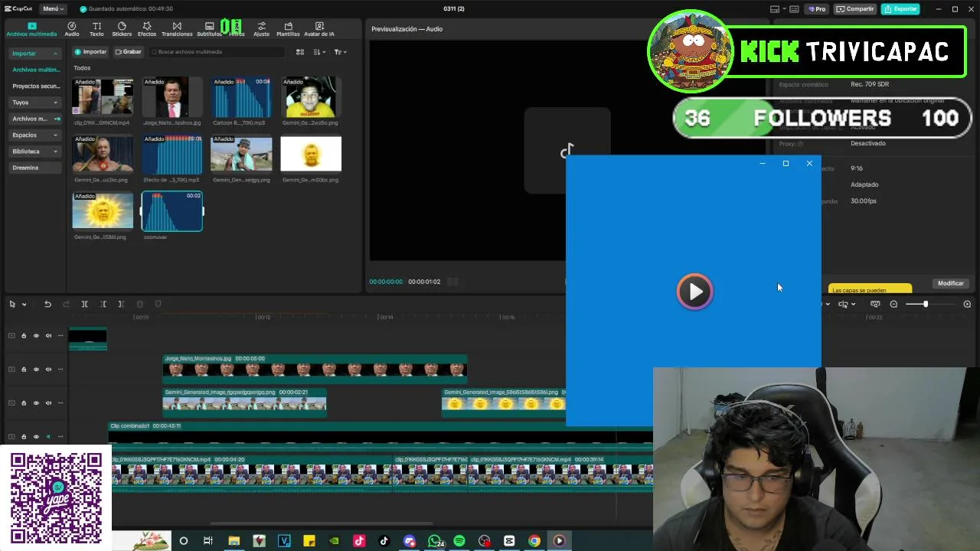Image resolution: width=980 pixels, height=551 pixels.
Task: Select the delete-right trim tool
Action: [x=121, y=304]
